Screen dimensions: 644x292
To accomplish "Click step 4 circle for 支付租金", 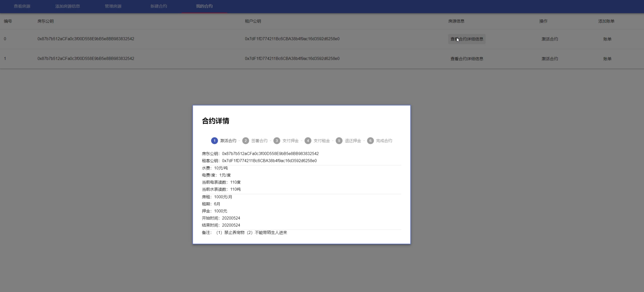I will pyautogui.click(x=308, y=141).
